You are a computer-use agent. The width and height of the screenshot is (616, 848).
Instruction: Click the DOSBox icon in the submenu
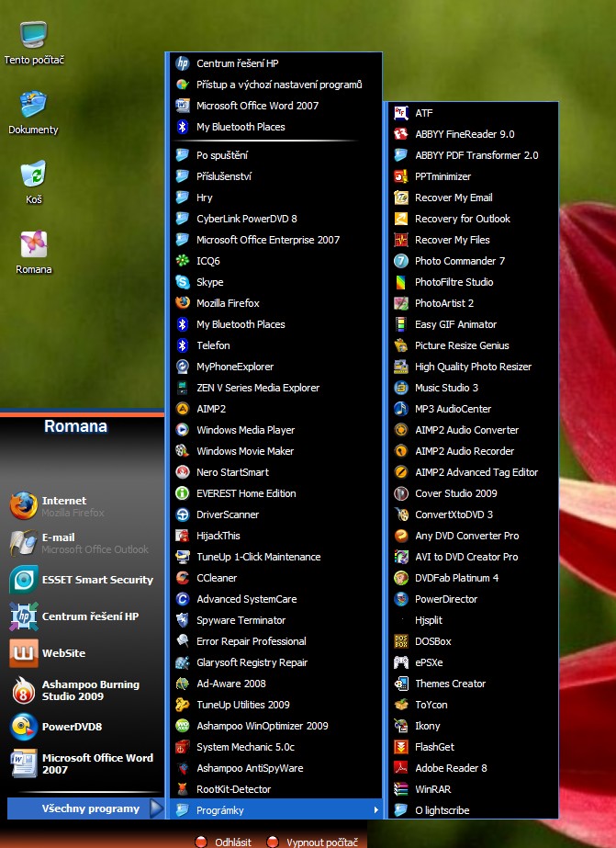pyautogui.click(x=400, y=641)
